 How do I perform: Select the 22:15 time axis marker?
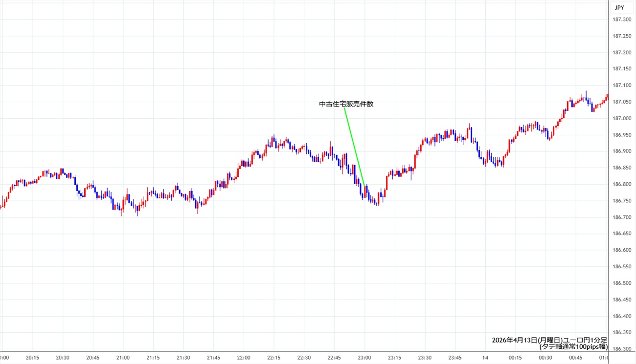coord(274,358)
